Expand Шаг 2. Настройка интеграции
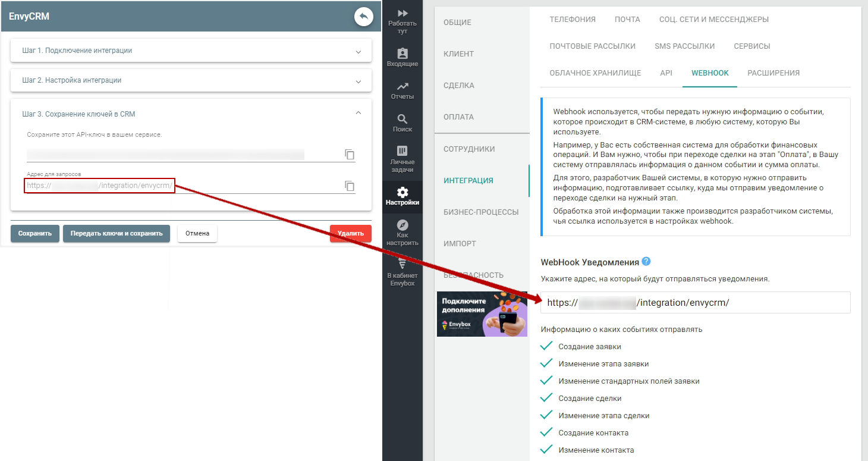 click(191, 80)
